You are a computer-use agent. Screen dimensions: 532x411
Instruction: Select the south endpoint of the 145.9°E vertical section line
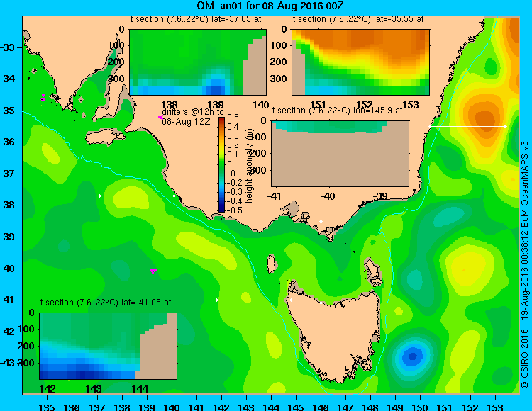tap(321, 303)
